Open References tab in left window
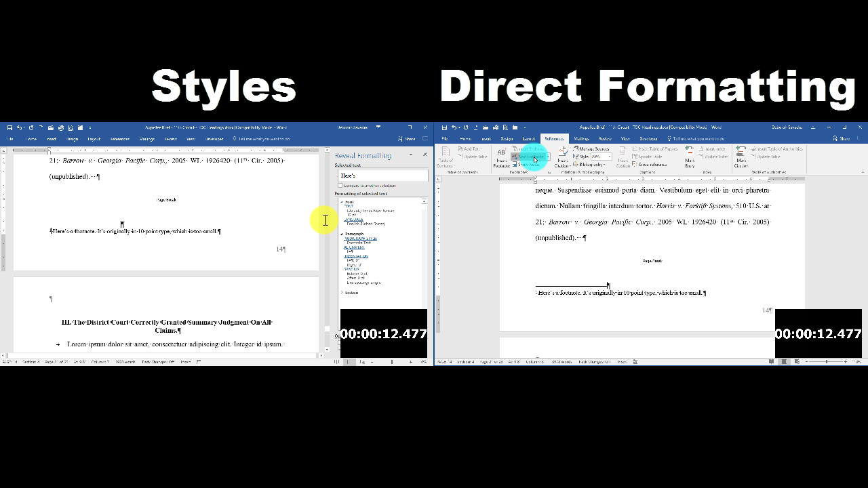The width and height of the screenshot is (868, 488). 120,139
